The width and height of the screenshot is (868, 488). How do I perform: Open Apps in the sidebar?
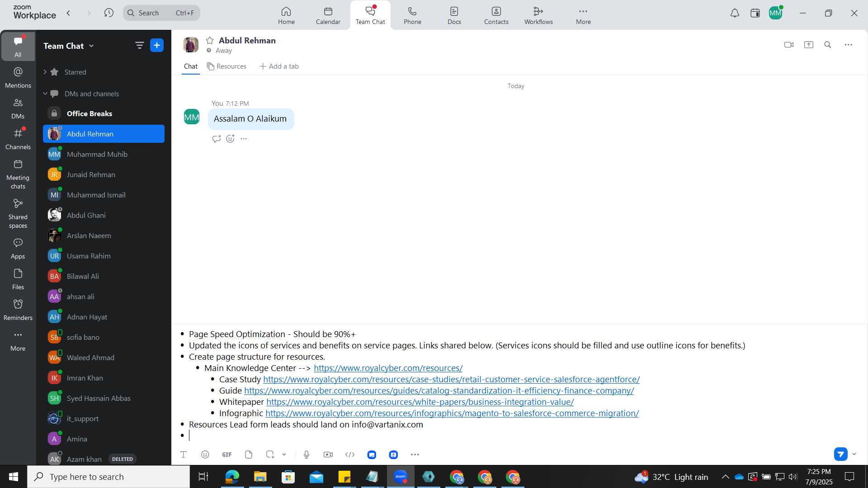coord(18,249)
